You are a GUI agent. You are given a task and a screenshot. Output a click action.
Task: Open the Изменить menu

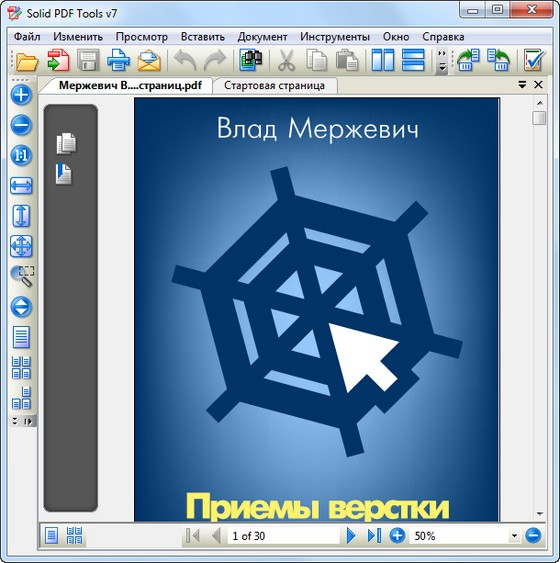point(78,37)
